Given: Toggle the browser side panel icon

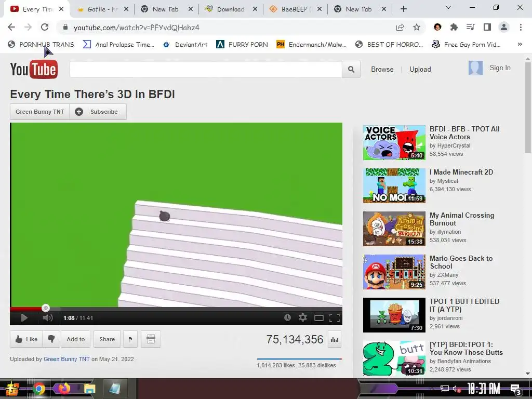Looking at the screenshot, I should click(487, 27).
